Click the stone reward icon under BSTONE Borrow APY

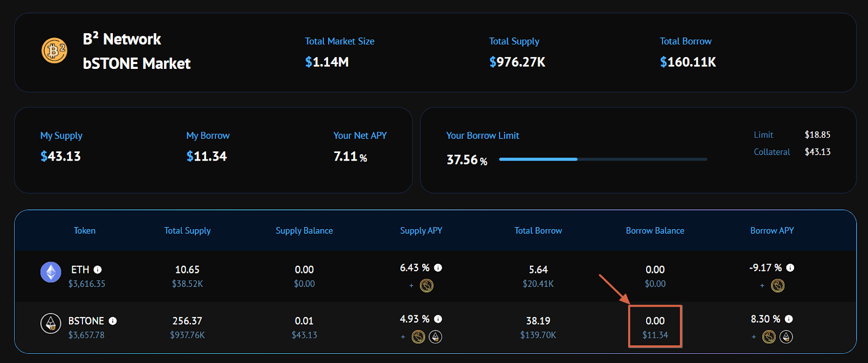coord(786,337)
